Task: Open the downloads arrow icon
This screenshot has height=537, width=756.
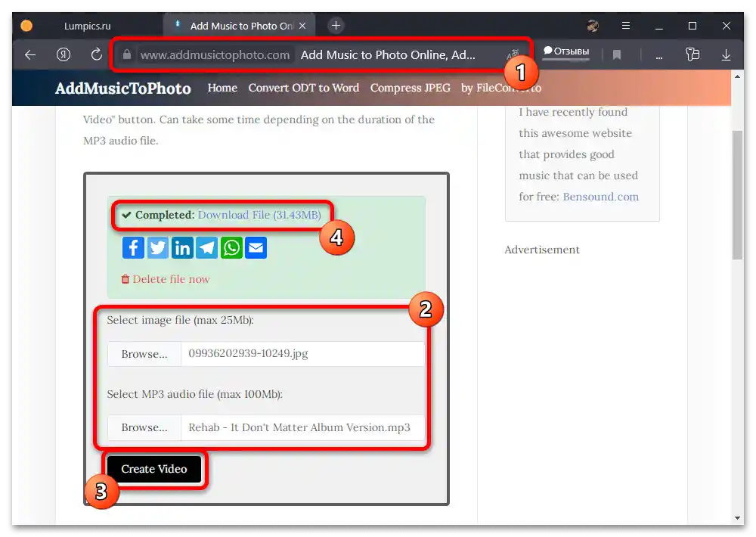Action: point(726,55)
